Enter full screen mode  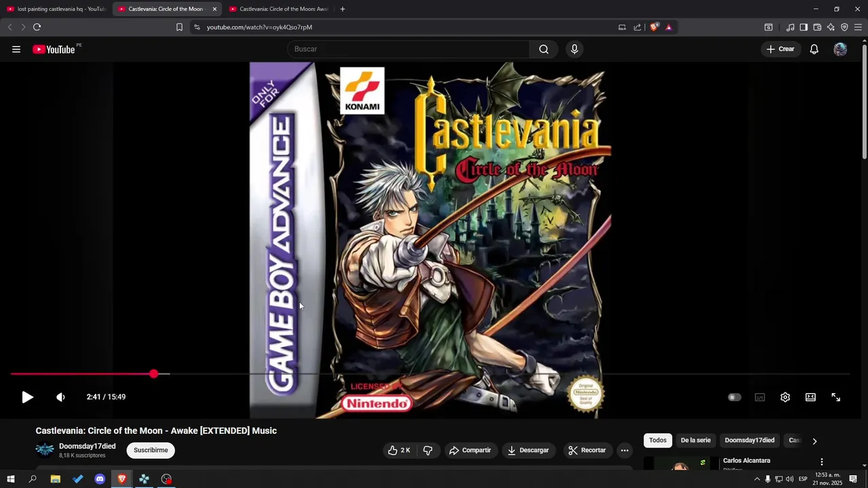click(x=835, y=397)
